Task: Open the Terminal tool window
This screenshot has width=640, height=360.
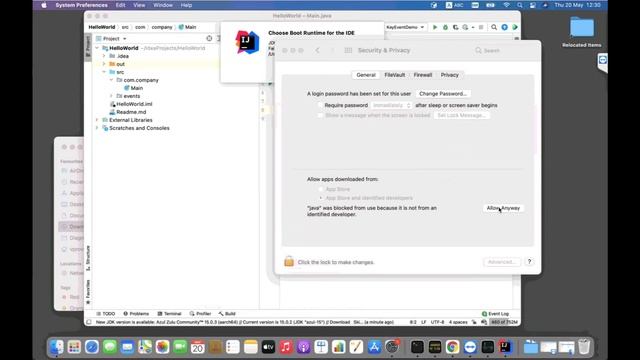Action: (x=169, y=314)
